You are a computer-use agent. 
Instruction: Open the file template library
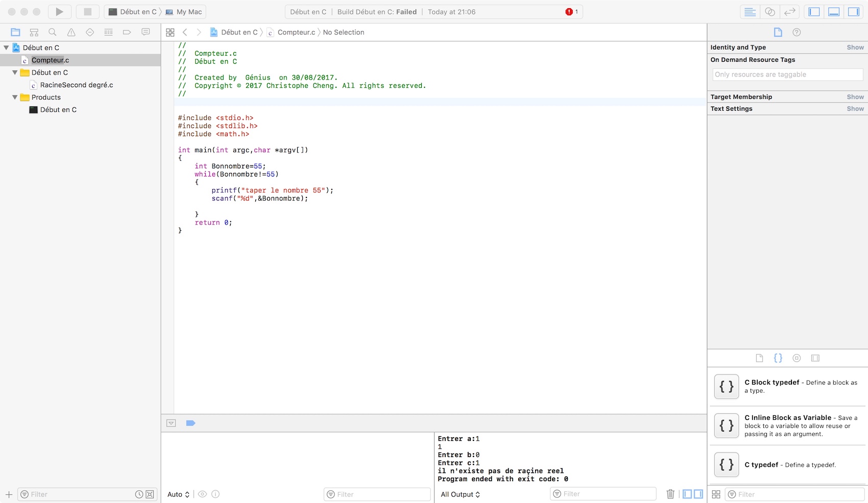tap(759, 358)
